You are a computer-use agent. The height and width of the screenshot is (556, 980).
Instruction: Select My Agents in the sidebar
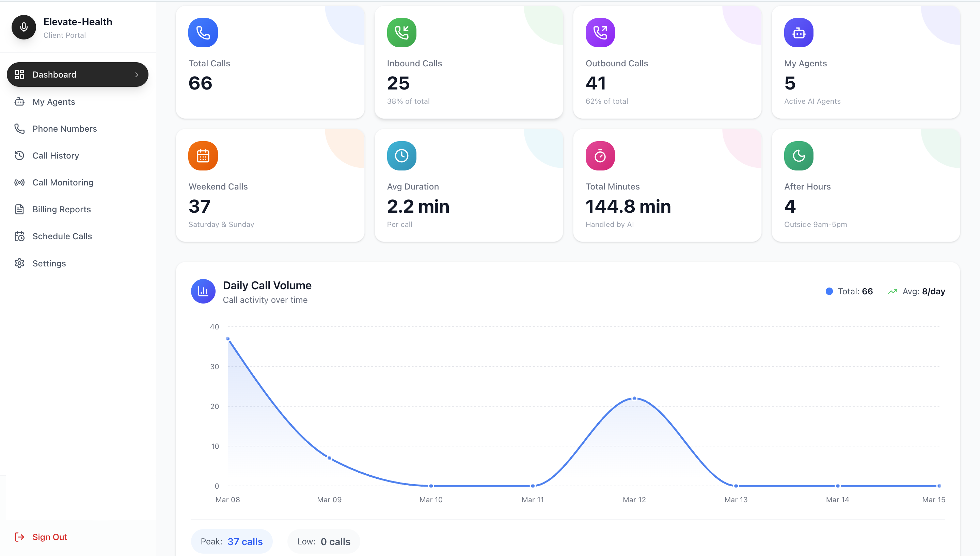53,102
